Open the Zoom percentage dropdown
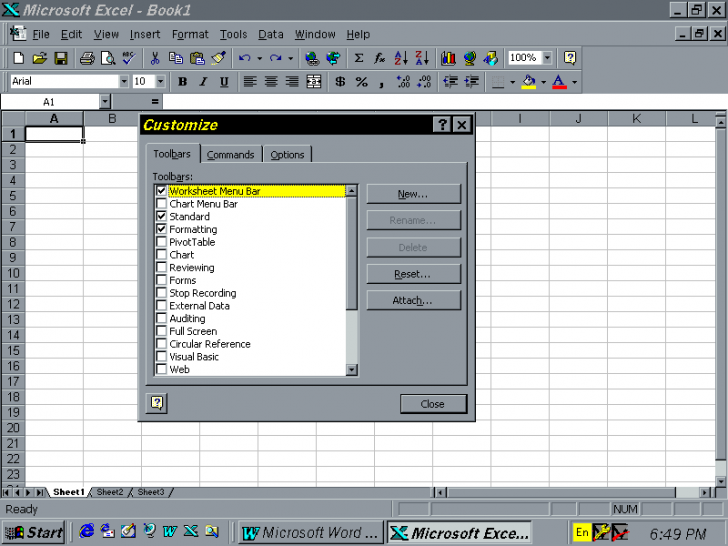 point(547,58)
